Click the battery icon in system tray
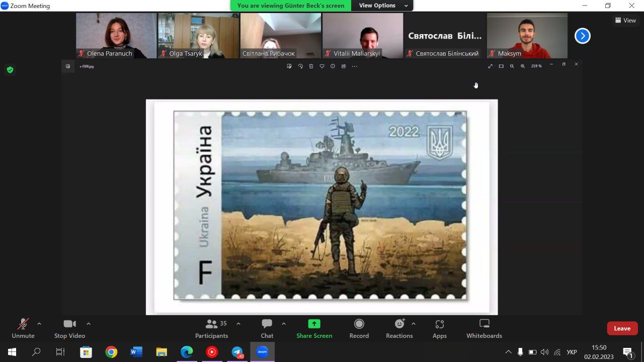This screenshot has width=644, height=362. click(x=532, y=352)
